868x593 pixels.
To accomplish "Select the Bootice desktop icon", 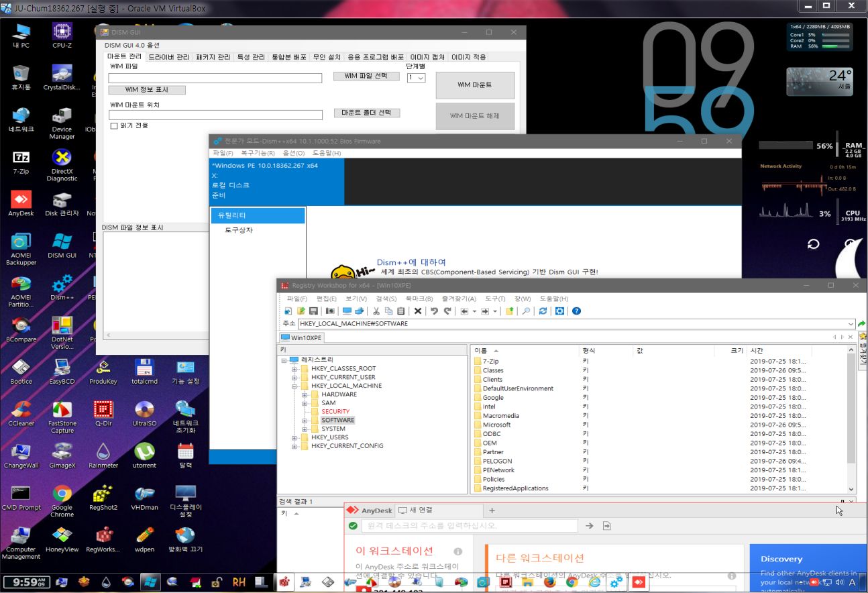I will pyautogui.click(x=21, y=372).
